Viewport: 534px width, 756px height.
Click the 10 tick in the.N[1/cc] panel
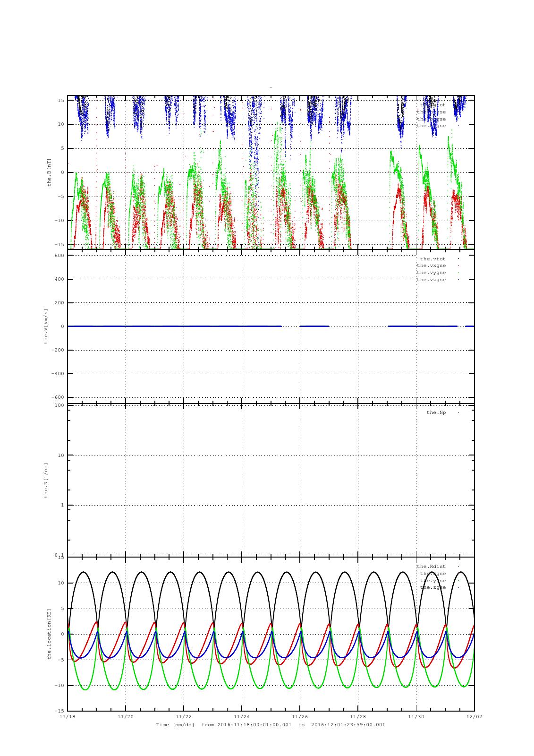coord(61,455)
